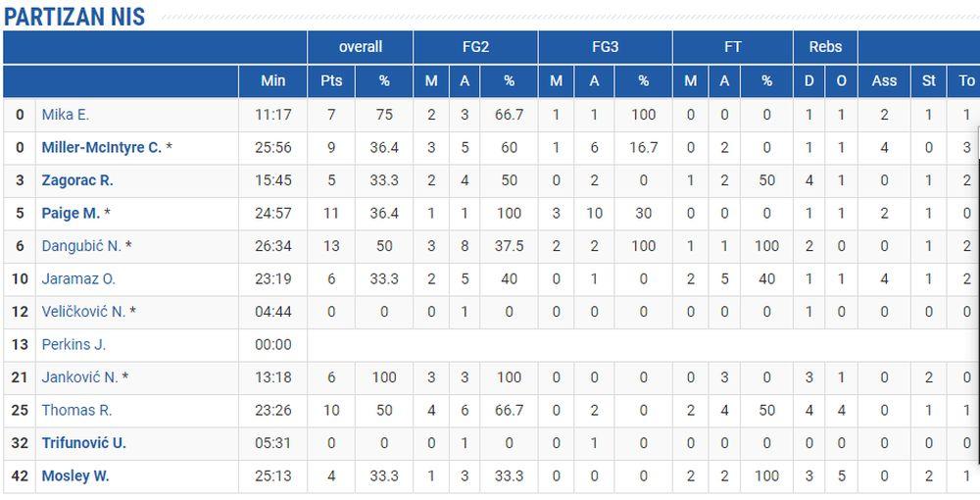980x500 pixels.
Task: Click Mosley W. player link
Action: tap(74, 475)
